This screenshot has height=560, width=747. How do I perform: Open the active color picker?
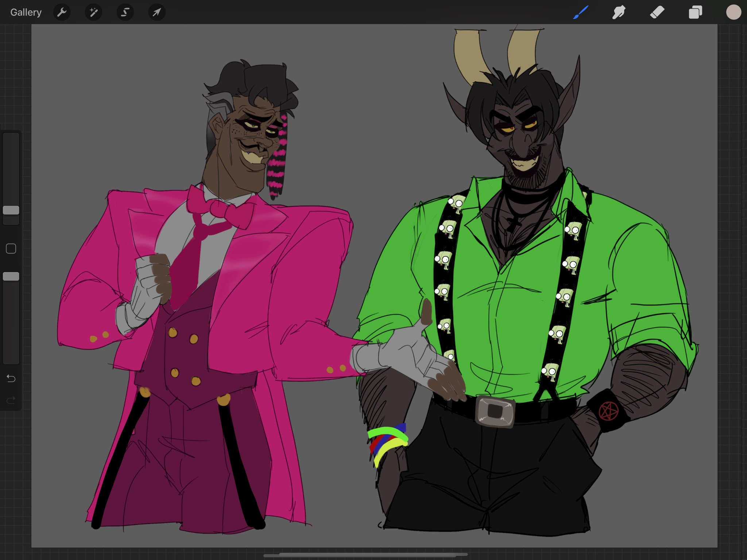733,12
